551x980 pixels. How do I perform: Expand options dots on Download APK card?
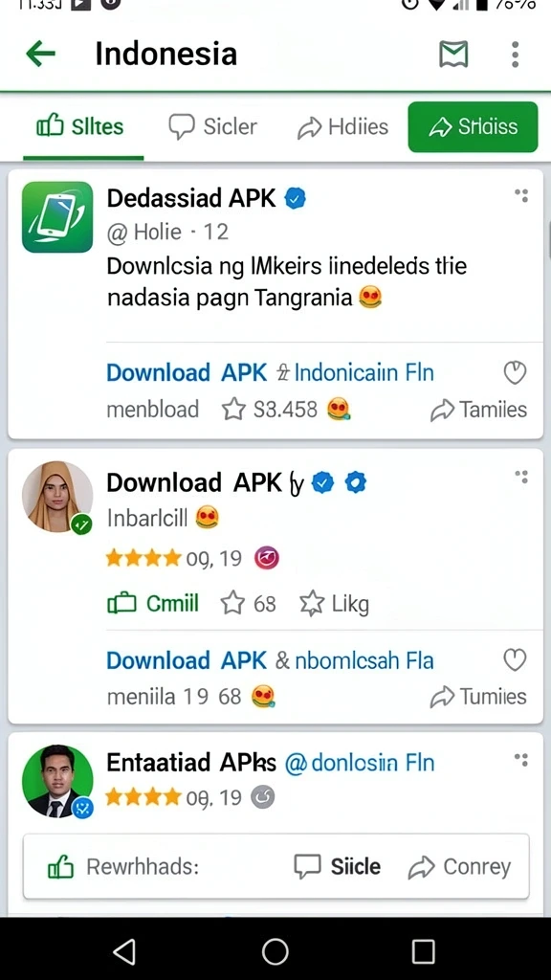click(x=521, y=477)
